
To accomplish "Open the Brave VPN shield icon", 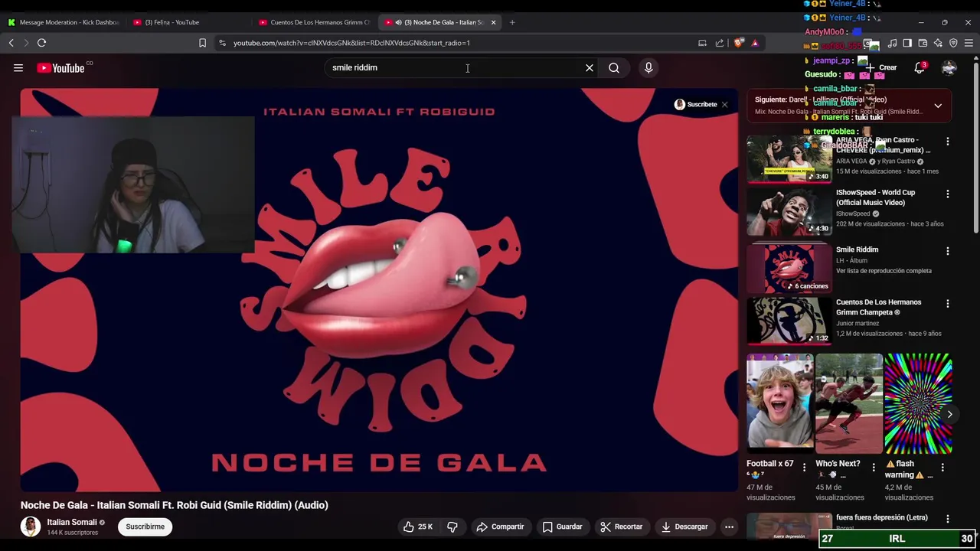I will pyautogui.click(x=953, y=44).
